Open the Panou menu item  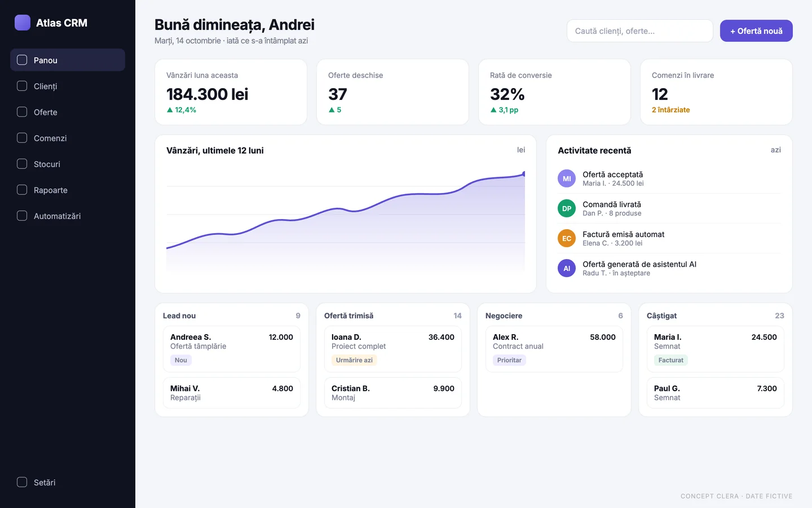click(x=68, y=60)
